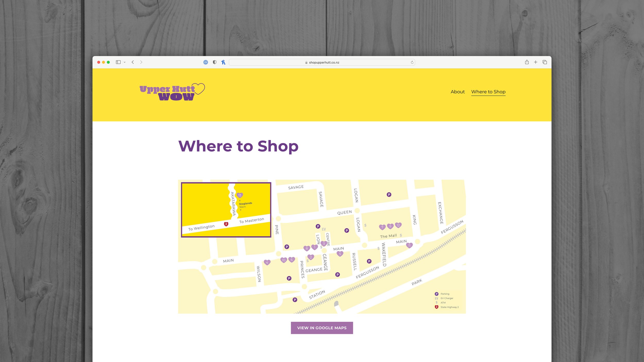Select heart marker 13 near Staglands

tap(240, 195)
